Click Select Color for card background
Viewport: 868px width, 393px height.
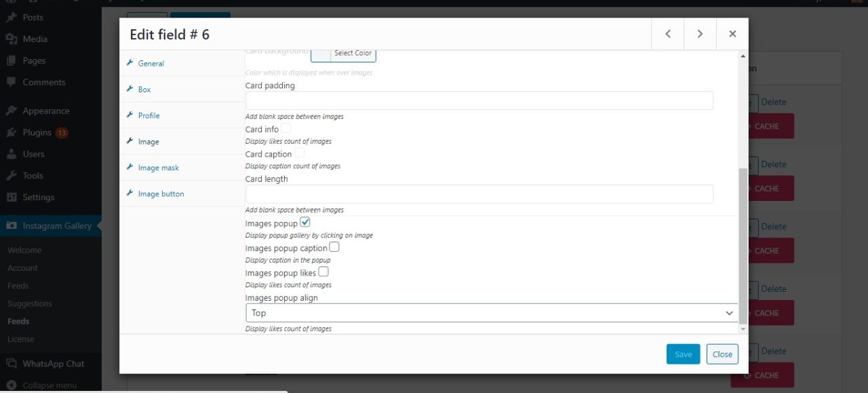(353, 54)
